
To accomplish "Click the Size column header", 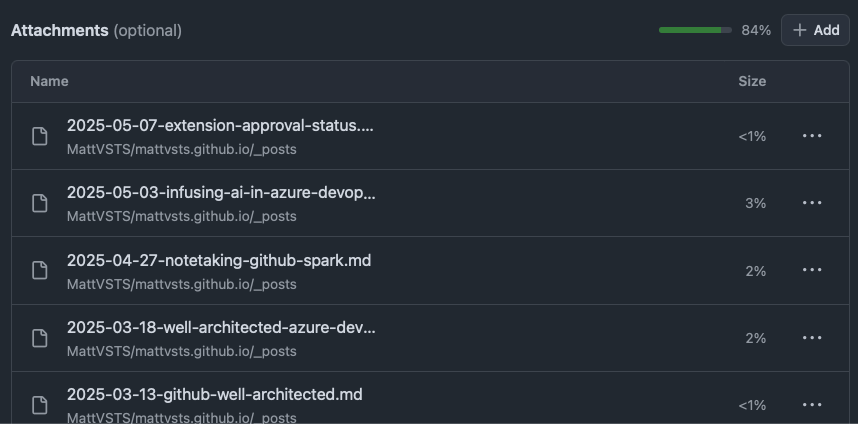I will pyautogui.click(x=752, y=82).
